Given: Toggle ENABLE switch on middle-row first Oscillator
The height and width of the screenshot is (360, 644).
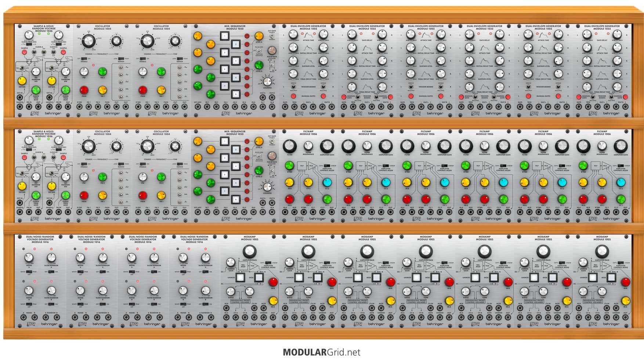Looking at the screenshot, I should click(x=84, y=164).
